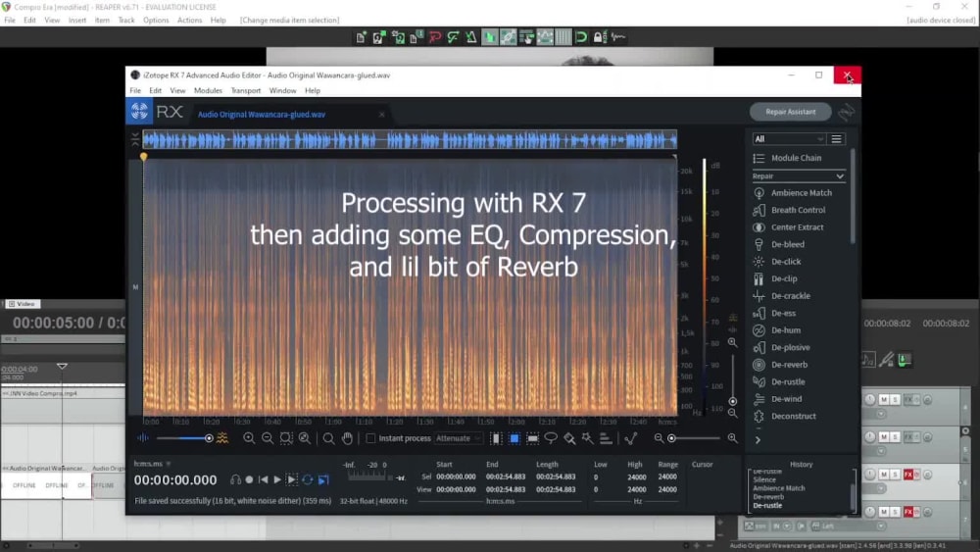This screenshot has height=552, width=980.
Task: Rewind to start in RX transport
Action: pos(263,480)
